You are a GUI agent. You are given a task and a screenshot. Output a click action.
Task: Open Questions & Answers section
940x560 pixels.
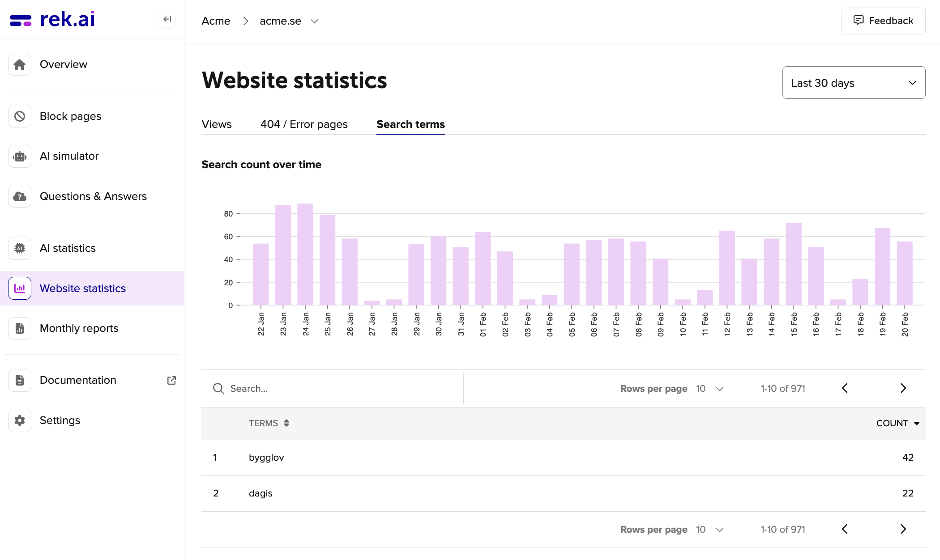tap(93, 196)
